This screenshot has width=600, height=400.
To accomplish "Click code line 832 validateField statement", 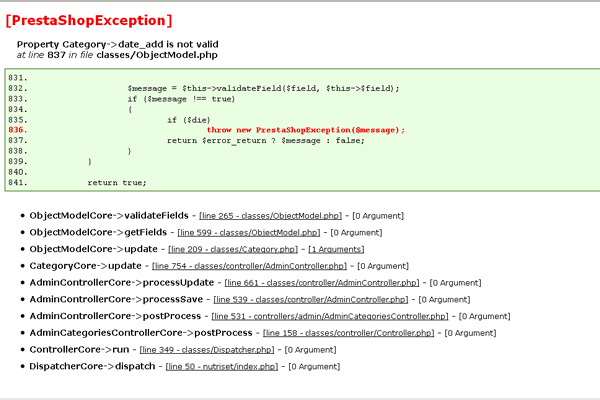I will click(263, 88).
